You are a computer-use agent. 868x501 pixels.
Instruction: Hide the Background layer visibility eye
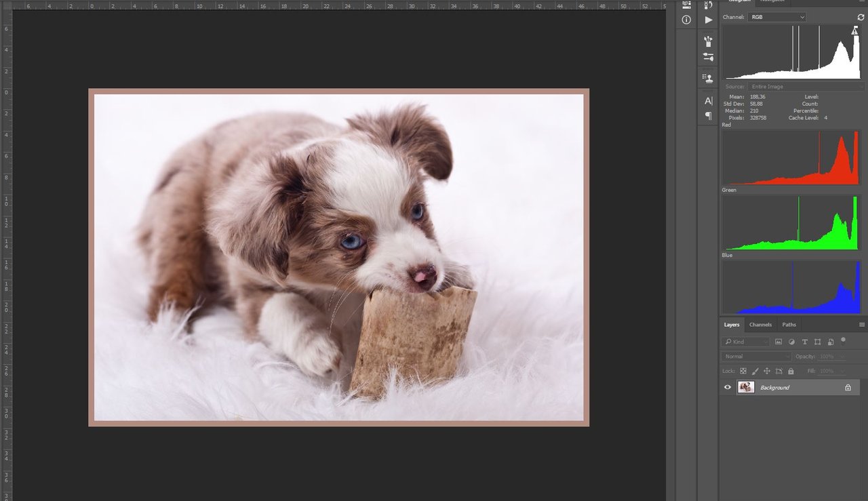728,387
